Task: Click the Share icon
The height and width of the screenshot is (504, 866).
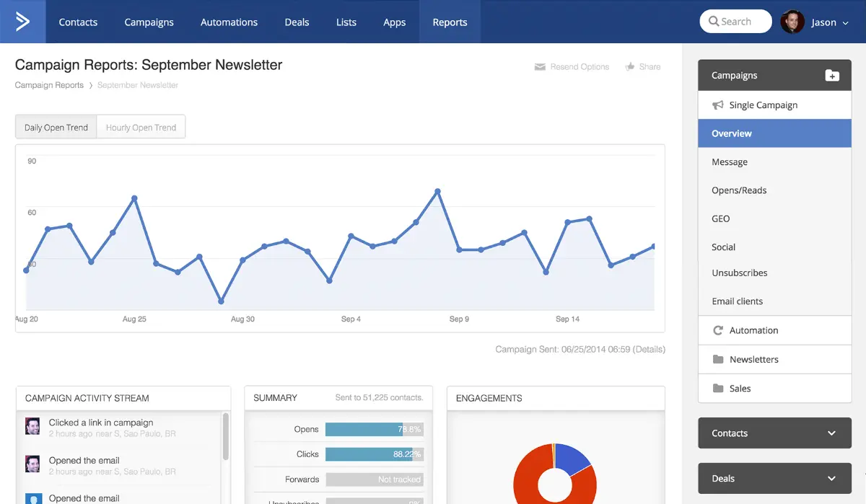Action: [x=629, y=66]
